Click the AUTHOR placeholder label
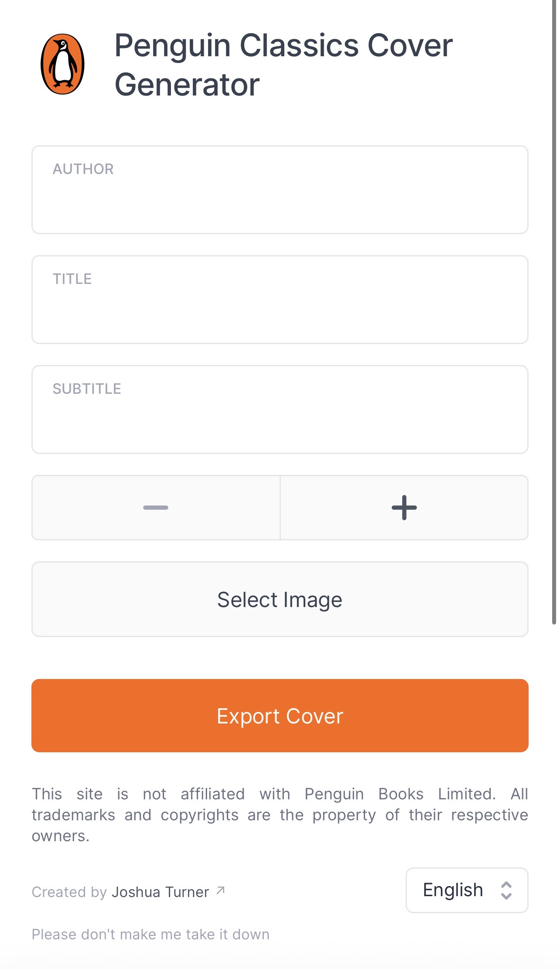Image resolution: width=560 pixels, height=969 pixels. tap(83, 169)
